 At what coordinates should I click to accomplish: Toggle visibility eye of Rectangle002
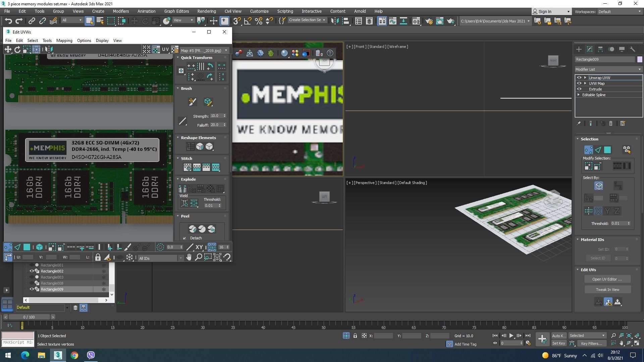[32, 271]
